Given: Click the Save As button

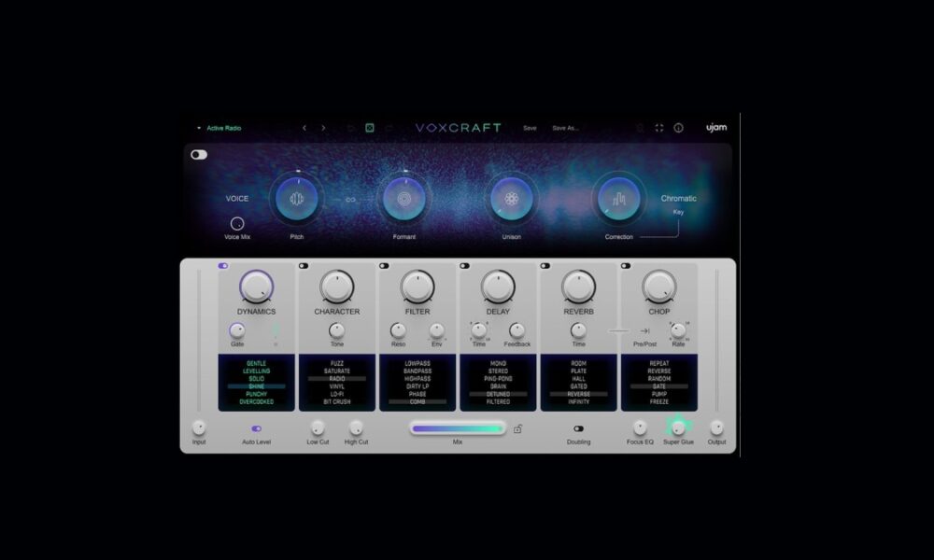Looking at the screenshot, I should [567, 127].
